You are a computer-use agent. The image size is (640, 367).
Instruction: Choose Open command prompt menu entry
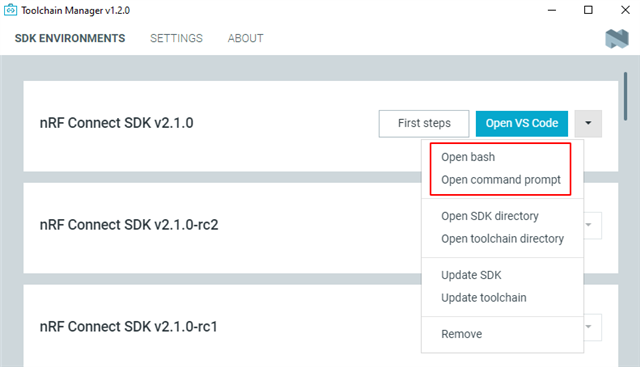pyautogui.click(x=502, y=180)
